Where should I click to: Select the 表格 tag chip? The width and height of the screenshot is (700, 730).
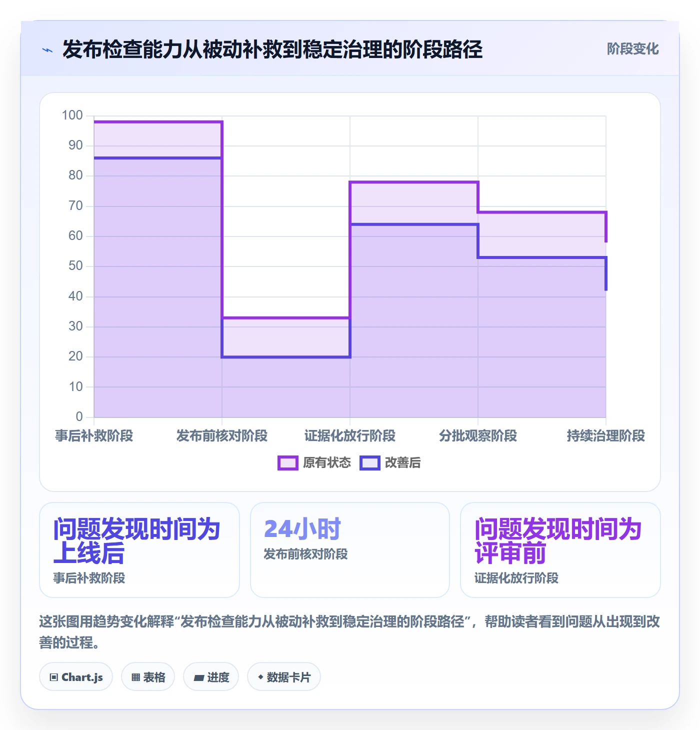pos(148,677)
